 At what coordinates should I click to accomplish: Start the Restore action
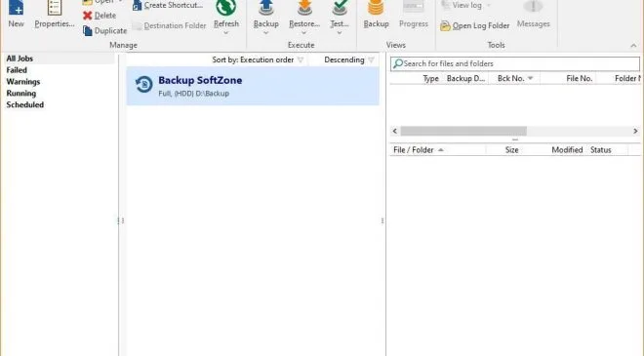[x=304, y=14]
